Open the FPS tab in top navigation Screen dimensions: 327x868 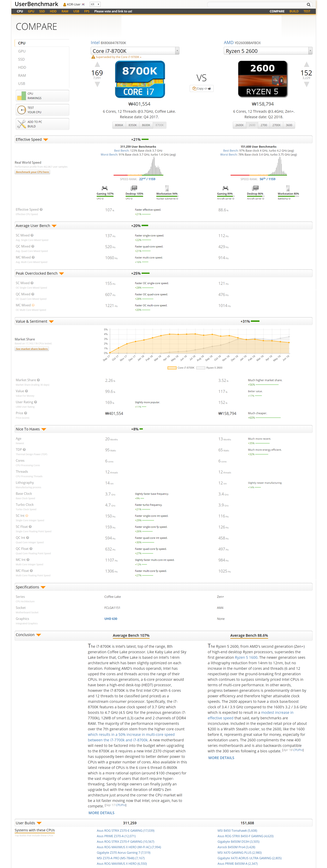click(87, 11)
